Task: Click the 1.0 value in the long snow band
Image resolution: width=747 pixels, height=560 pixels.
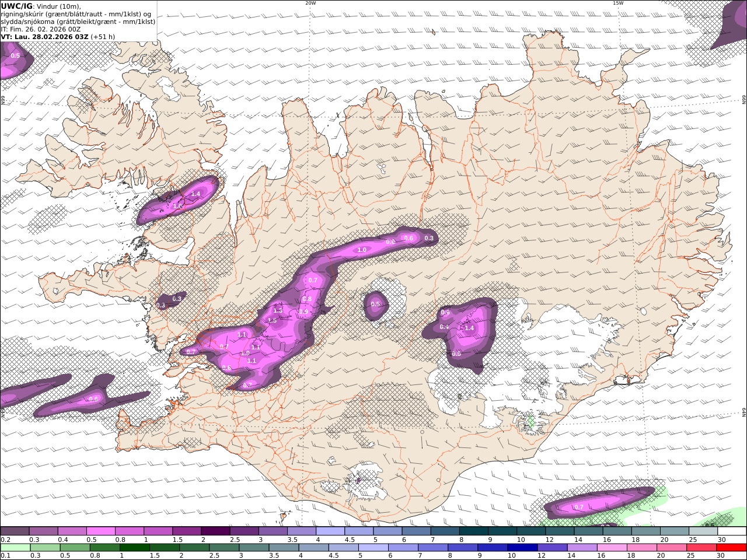Action: tap(362, 250)
